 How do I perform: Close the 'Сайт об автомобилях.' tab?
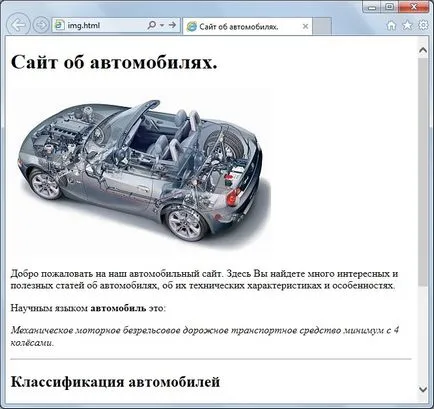pos(305,26)
